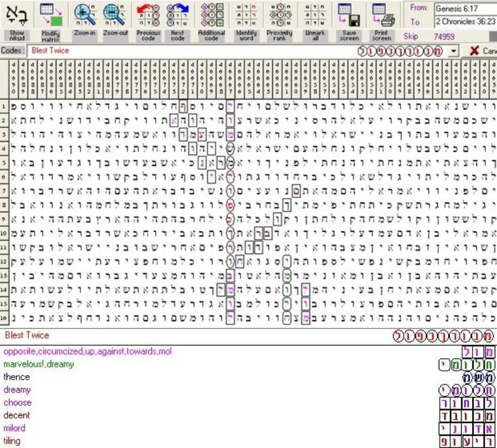The width and height of the screenshot is (497, 448).
Task: Open the Additional code tool
Action: pyautogui.click(x=211, y=15)
